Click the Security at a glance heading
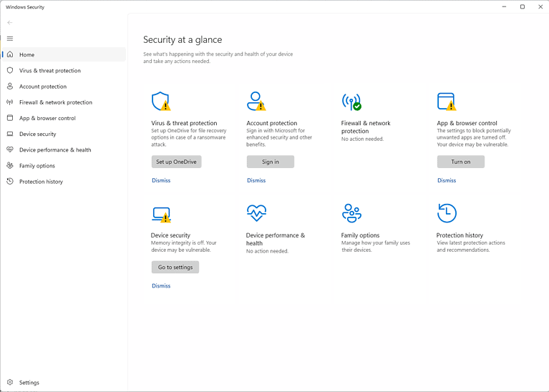549x392 pixels. coord(183,40)
